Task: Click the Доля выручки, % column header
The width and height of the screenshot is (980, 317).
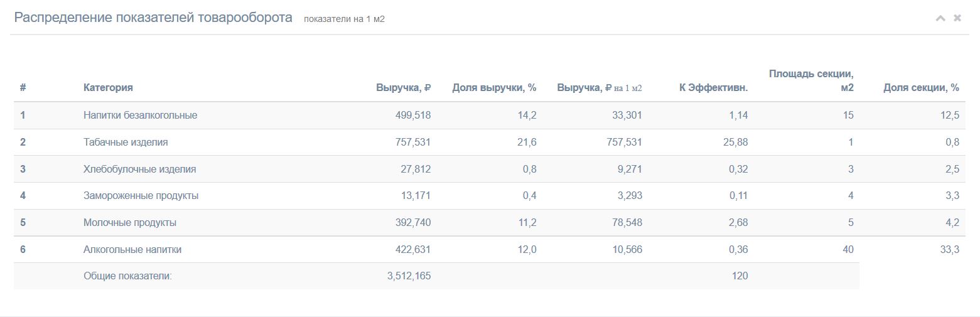Action: (x=494, y=88)
